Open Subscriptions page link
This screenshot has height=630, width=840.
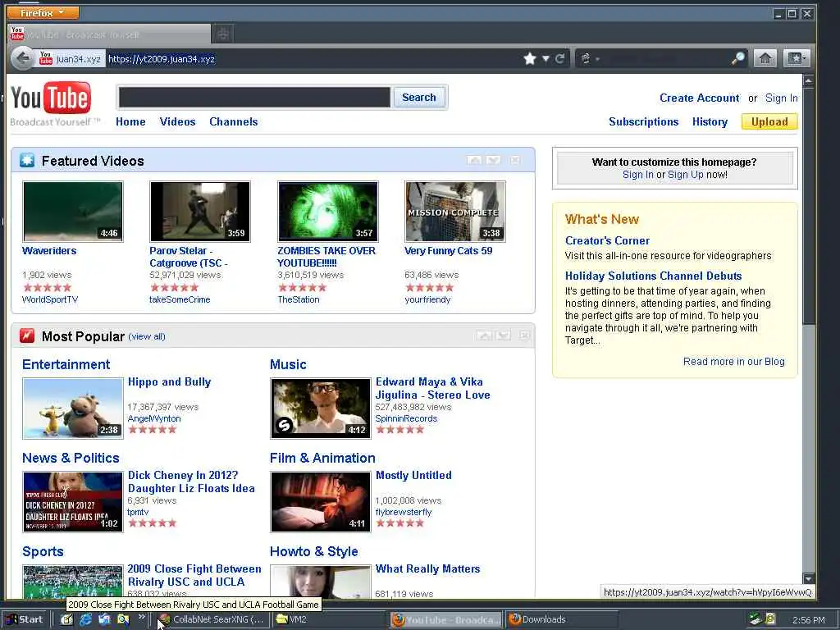pos(643,121)
